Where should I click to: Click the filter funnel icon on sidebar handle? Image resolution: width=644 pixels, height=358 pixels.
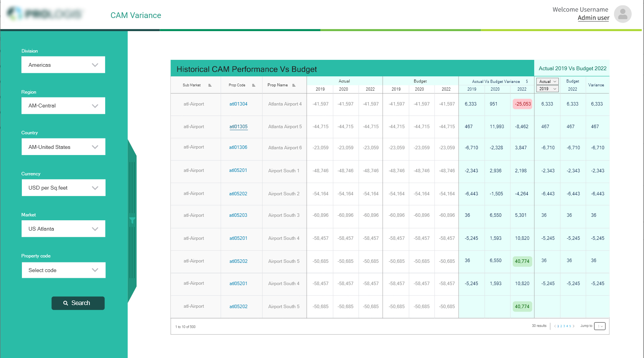point(132,220)
